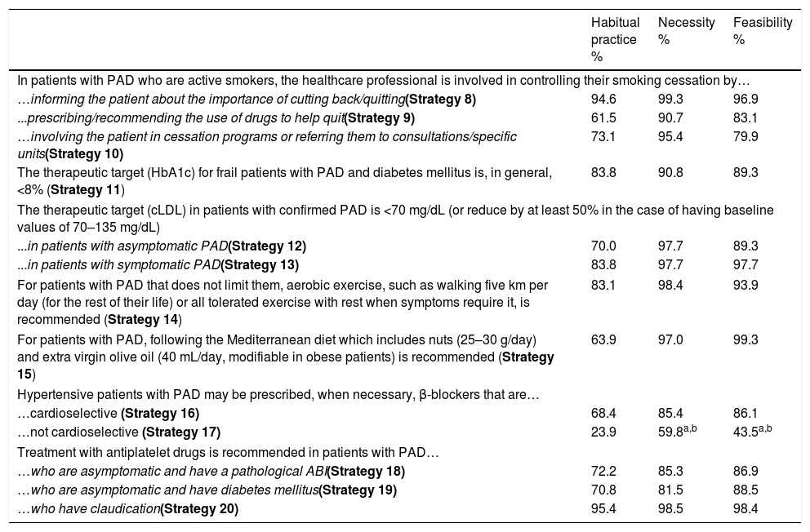
Task: Click Strategy 14 necessity value 98.4
Action: pyautogui.click(x=672, y=286)
